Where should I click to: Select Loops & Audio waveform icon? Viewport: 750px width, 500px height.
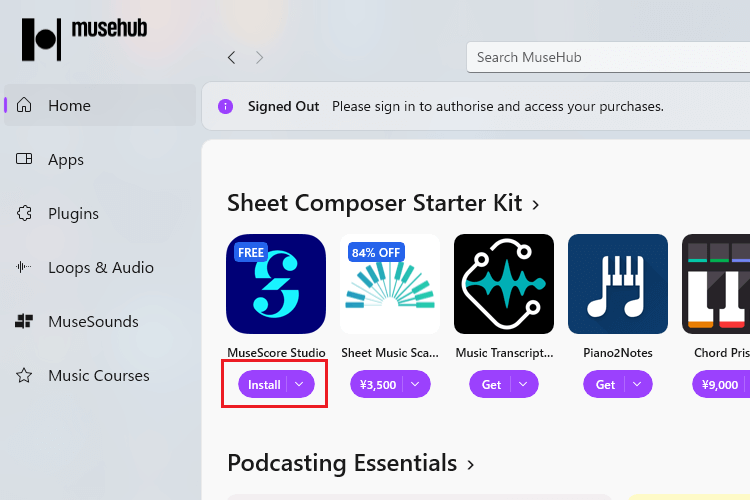coord(24,267)
